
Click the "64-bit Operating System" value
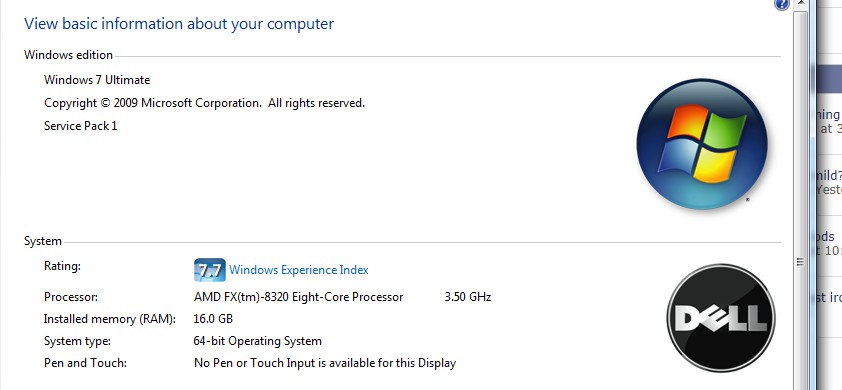[x=258, y=341]
